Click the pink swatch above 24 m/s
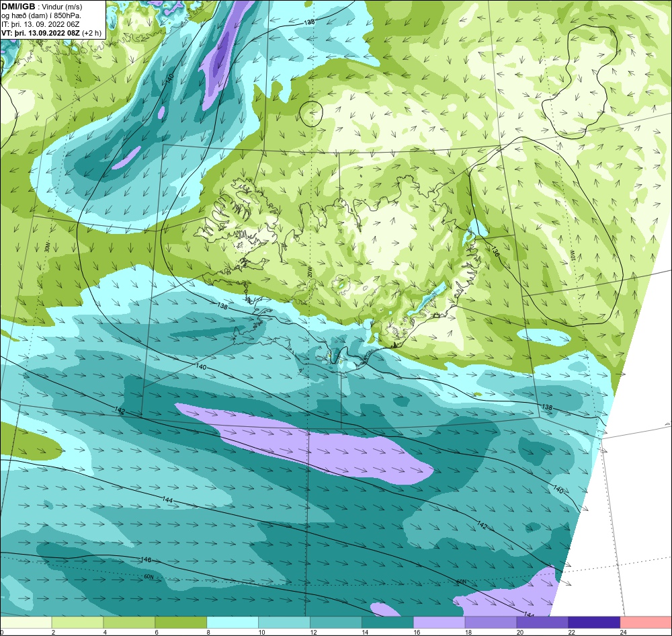Screen dimensions: 672x636 click(646, 623)
